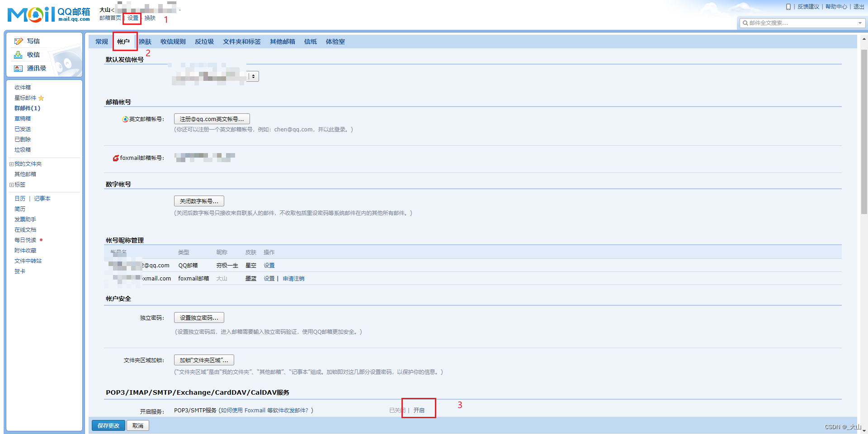Click the Foxmail icon beside foxmail邮箱帐号
868x434 pixels.
116,158
